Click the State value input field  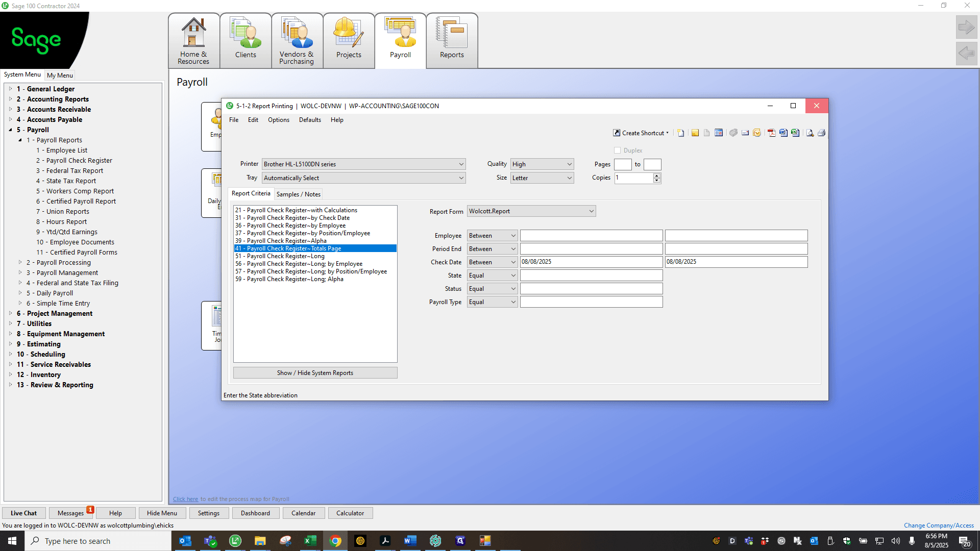pyautogui.click(x=591, y=275)
